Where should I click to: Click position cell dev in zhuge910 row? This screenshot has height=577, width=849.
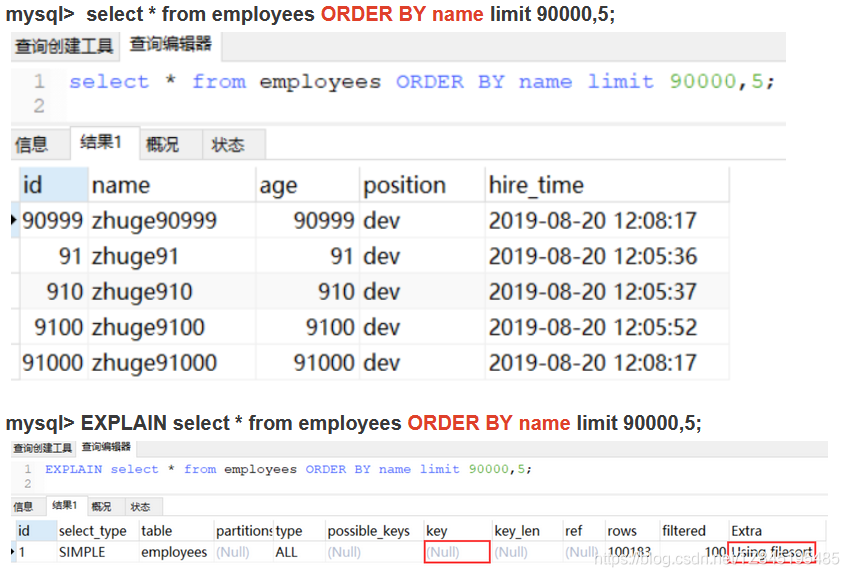[x=422, y=292]
